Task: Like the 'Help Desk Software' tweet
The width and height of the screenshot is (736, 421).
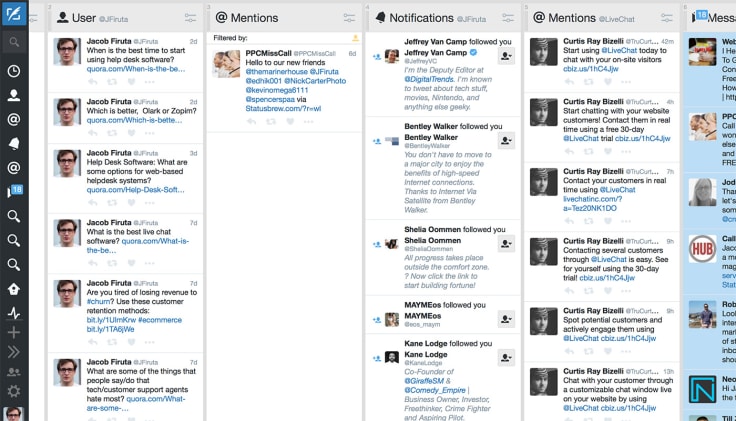Action: [x=131, y=203]
